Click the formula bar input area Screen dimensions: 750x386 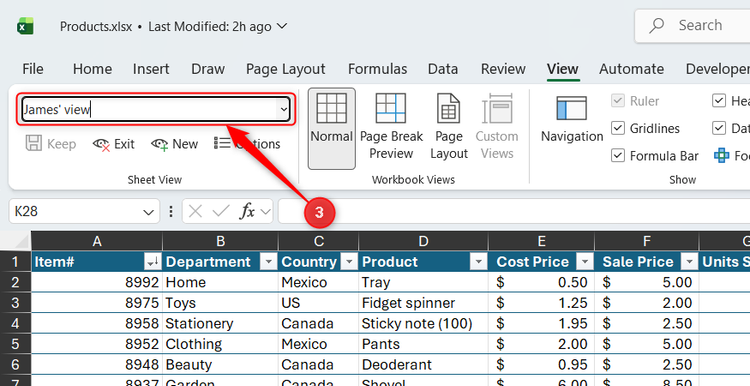514,211
